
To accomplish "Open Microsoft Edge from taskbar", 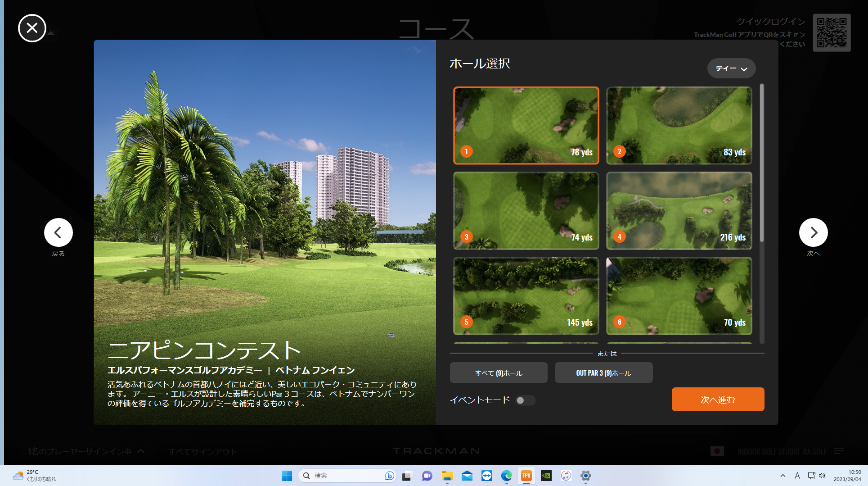I will (x=506, y=476).
